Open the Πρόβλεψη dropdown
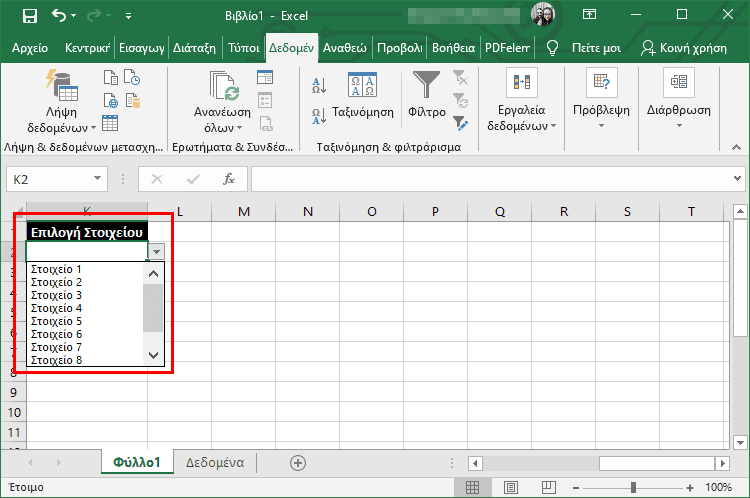 pos(601,99)
